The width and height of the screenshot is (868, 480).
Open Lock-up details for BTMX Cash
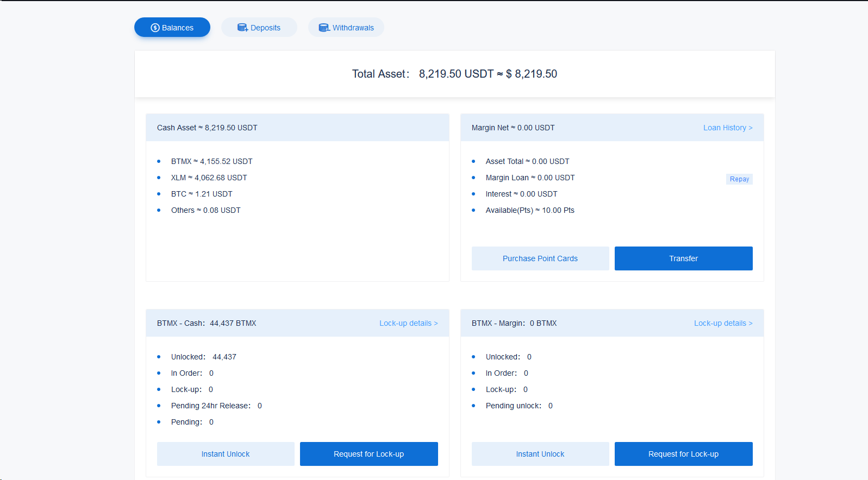click(409, 323)
